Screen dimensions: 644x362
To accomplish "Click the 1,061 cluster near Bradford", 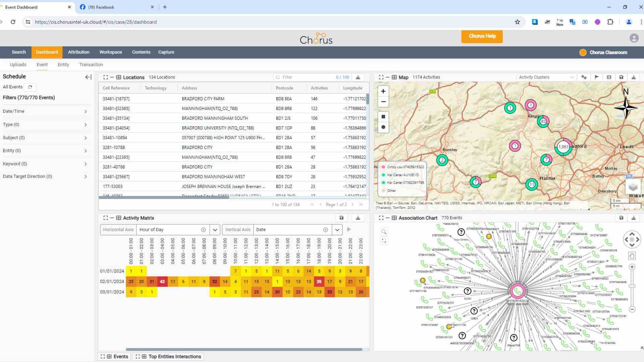I will (563, 147).
